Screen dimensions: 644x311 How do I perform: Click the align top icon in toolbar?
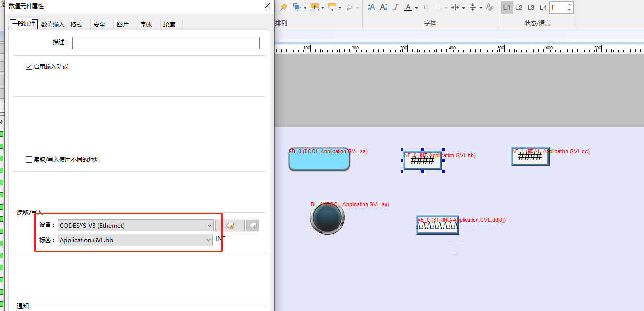pos(314,7)
